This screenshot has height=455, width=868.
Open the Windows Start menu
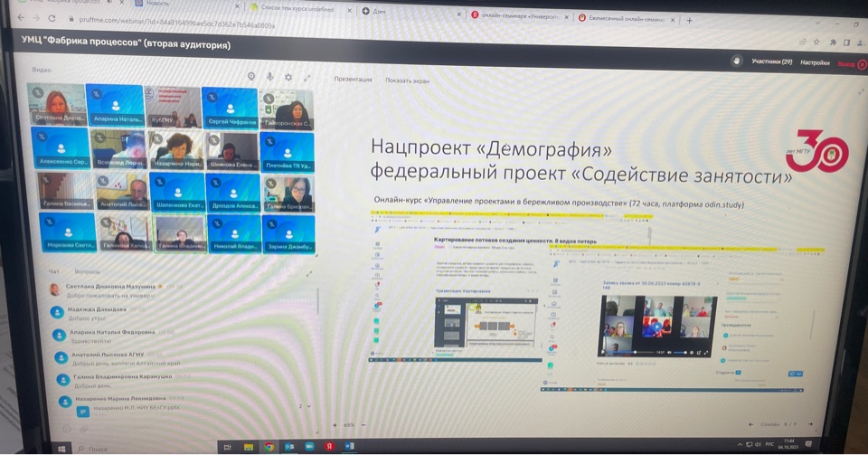tap(61, 449)
